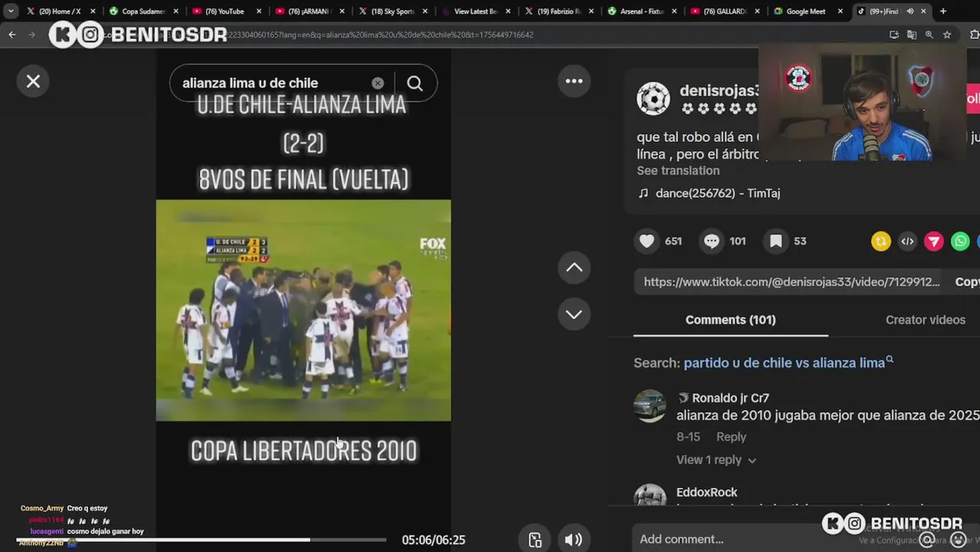Like the video with heart icon
This screenshot has width=980, height=552.
point(647,241)
